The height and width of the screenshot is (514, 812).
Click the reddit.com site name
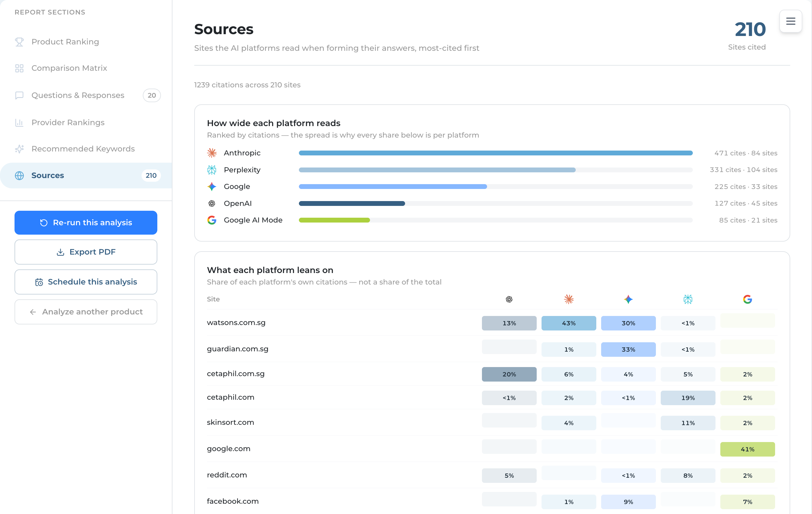point(227,475)
